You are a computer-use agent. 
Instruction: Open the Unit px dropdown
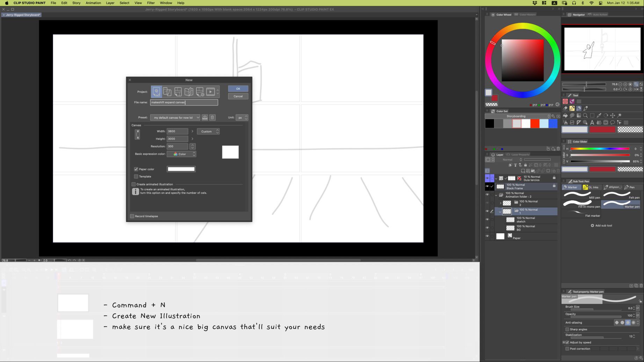[242, 118]
